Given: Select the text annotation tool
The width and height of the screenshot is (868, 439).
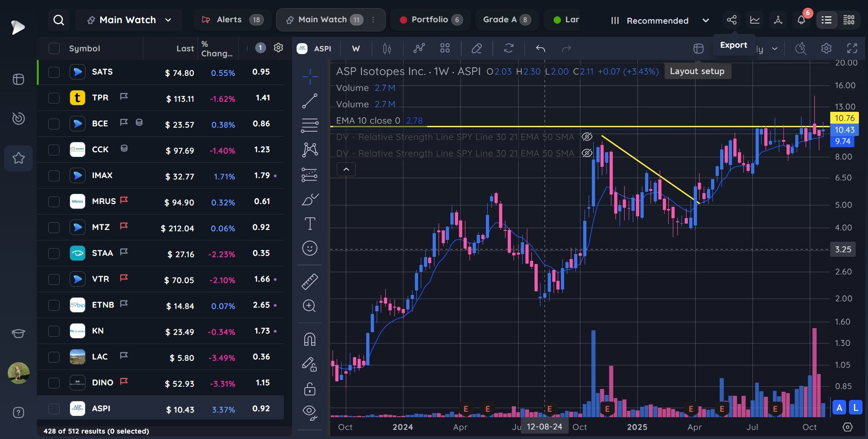Looking at the screenshot, I should pyautogui.click(x=310, y=224).
